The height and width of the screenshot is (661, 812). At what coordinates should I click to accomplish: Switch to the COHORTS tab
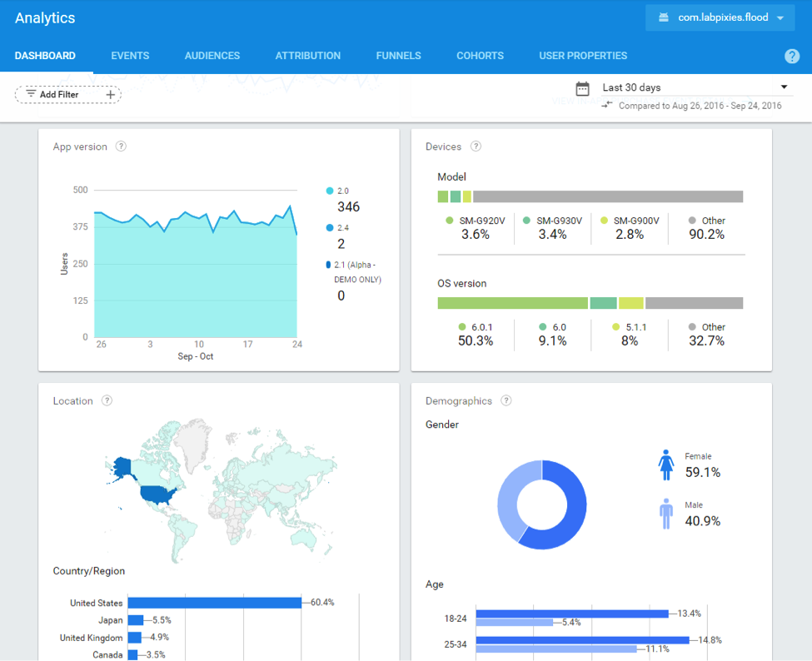pyautogui.click(x=480, y=56)
